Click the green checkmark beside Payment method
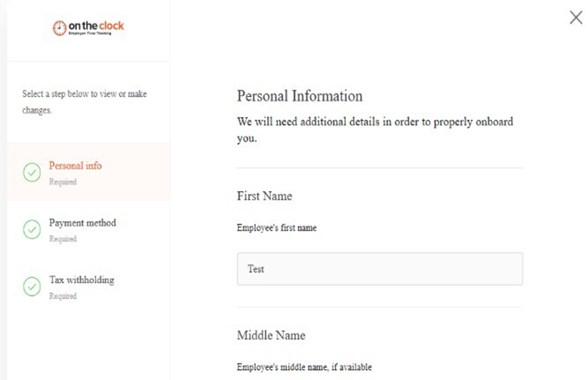588x380 pixels. 32,229
